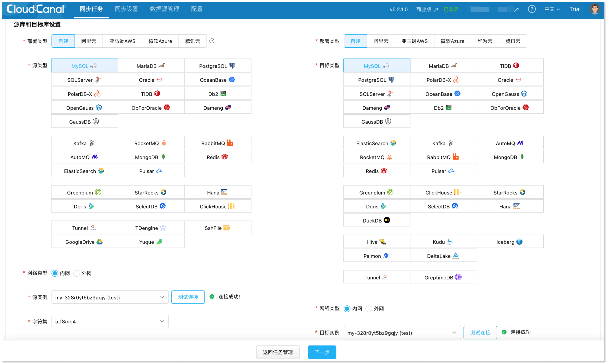Pick GoogleDrive as the source type
Image resolution: width=607 pixels, height=364 pixels.
coord(84,242)
